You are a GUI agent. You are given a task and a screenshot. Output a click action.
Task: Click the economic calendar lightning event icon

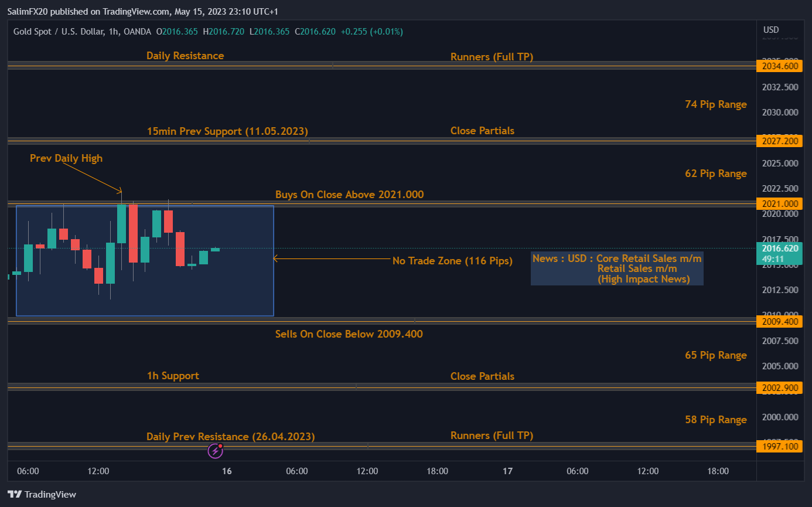[216, 451]
